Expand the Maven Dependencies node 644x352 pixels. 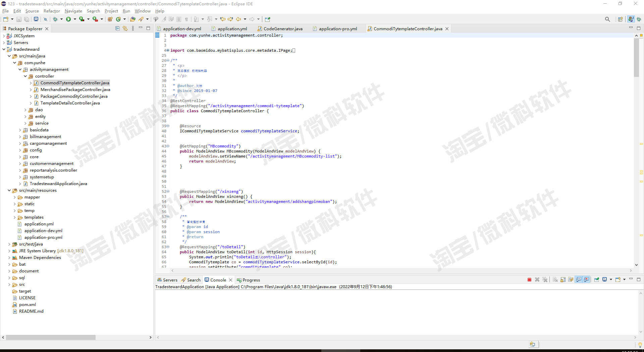tap(9, 258)
